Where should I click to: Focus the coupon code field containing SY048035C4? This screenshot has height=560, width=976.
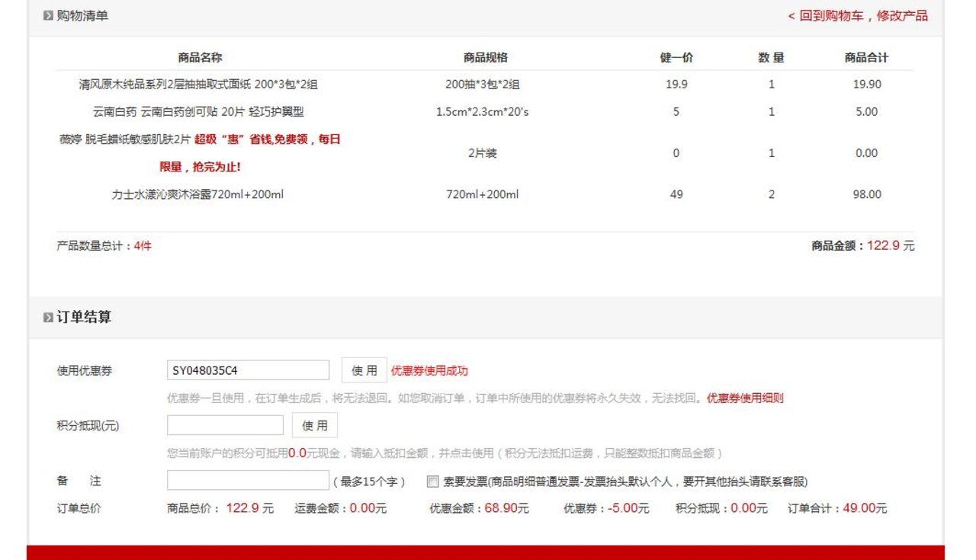click(x=249, y=370)
